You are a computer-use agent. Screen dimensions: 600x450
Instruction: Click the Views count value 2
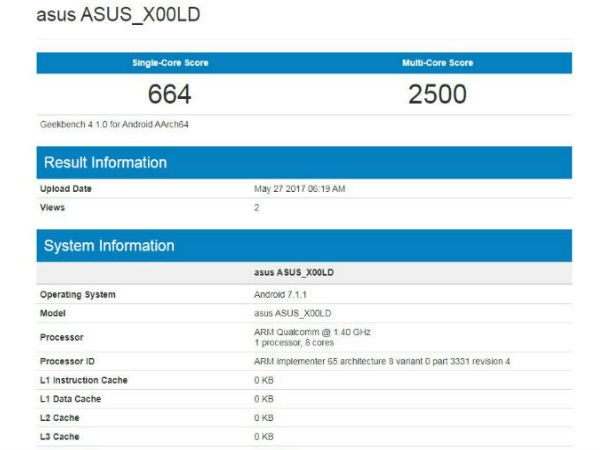pyautogui.click(x=257, y=207)
